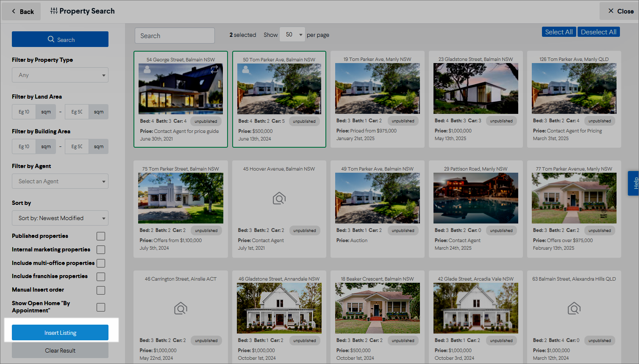Click the swap arrows icon on 54 George Street card
The height and width of the screenshot is (364, 639).
coord(214,69)
